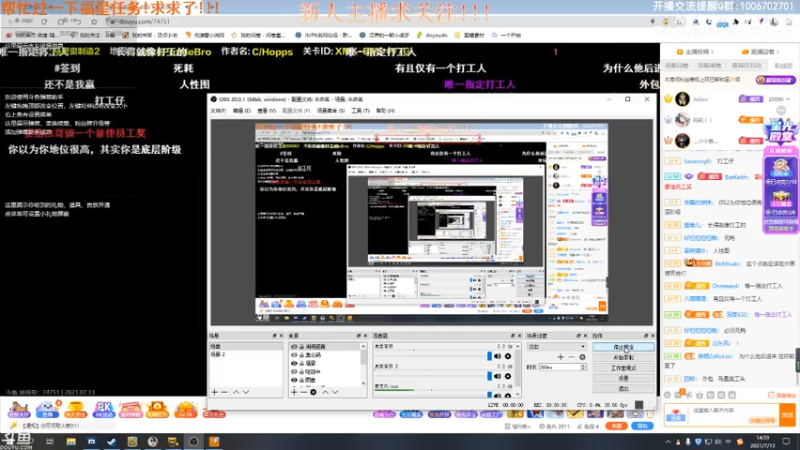Open OBS 场景集合(S) menu
Viewport: 800px width, 450px height.
pyautogui.click(x=331, y=111)
